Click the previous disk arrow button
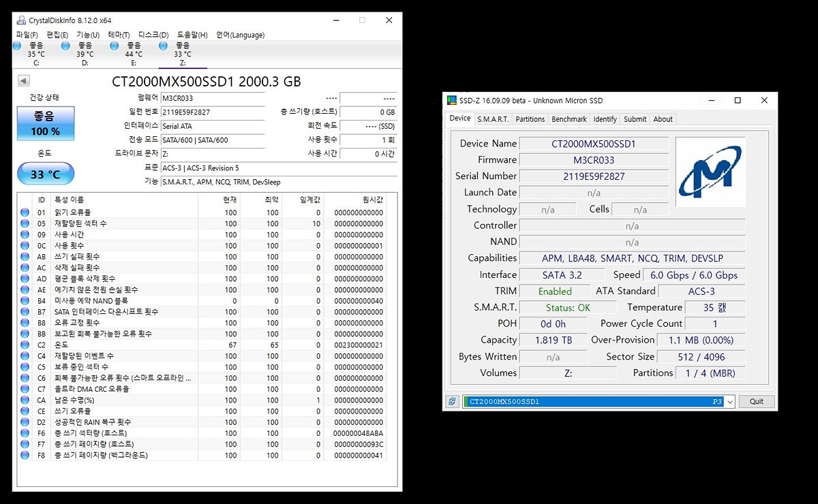 pyautogui.click(x=23, y=81)
